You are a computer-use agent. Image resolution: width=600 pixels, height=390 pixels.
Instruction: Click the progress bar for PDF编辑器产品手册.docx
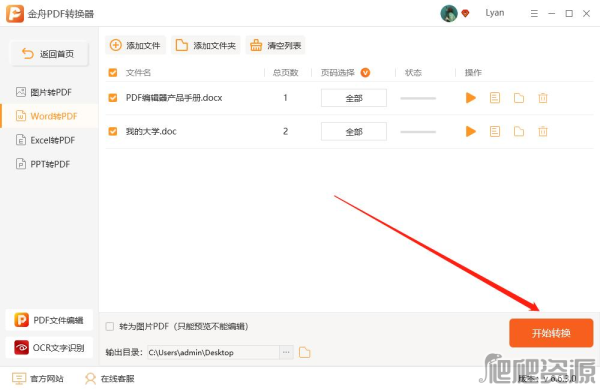click(x=418, y=98)
